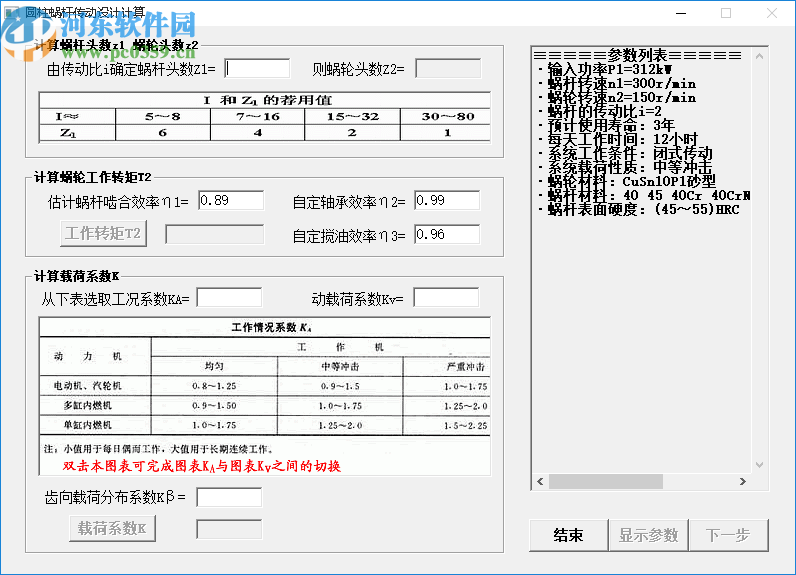Click the 系统工作条件: 闭式传动 line
796x575 pixels.
pos(625,153)
